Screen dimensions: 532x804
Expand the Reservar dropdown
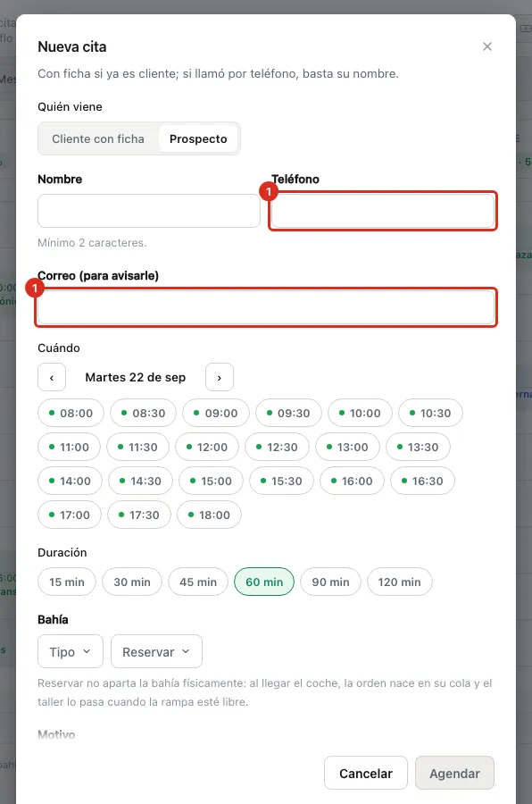point(156,651)
